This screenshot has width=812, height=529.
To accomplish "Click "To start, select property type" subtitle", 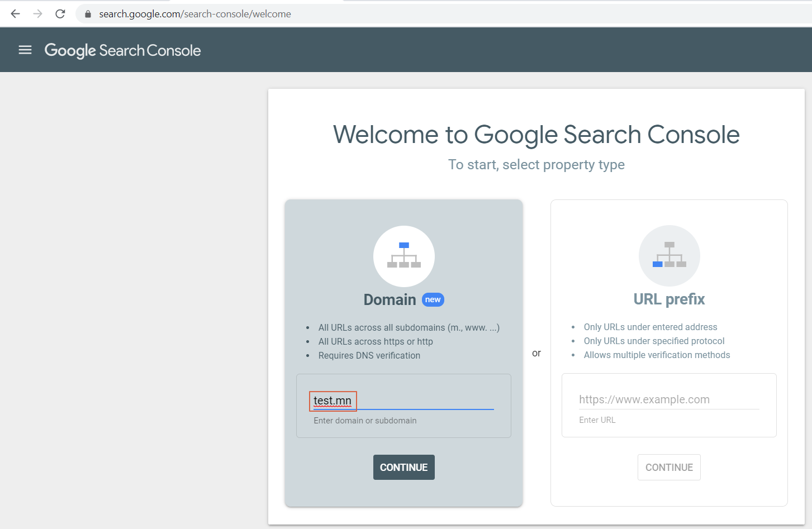I will [536, 165].
